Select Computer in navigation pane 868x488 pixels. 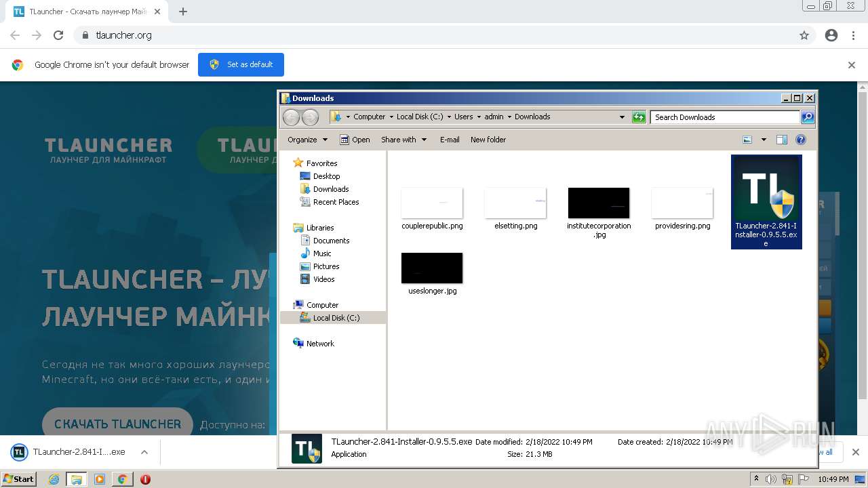tap(322, 305)
